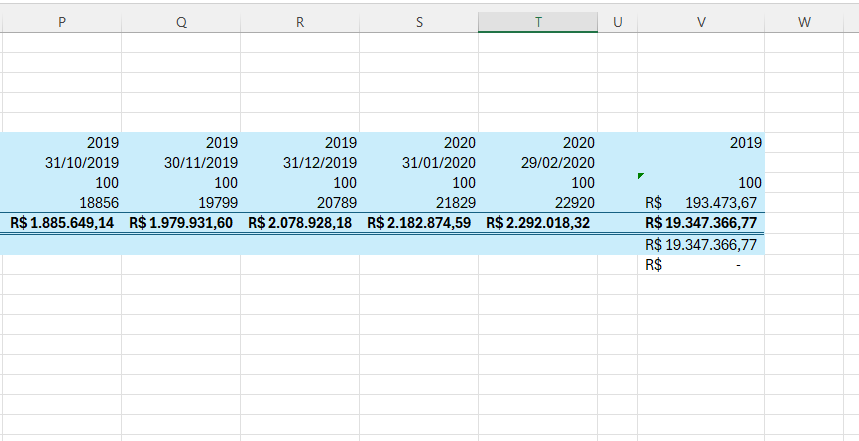This screenshot has width=859, height=441.
Task: Select column header R
Action: (300, 22)
